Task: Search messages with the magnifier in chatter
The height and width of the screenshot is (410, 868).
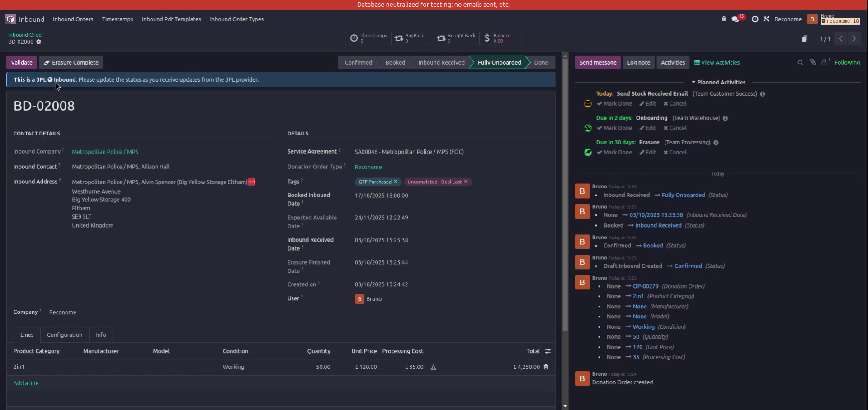Action: [x=800, y=62]
